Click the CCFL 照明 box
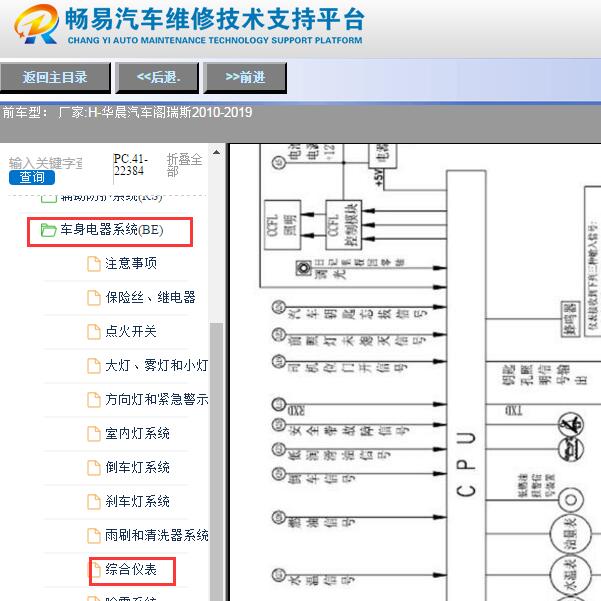 click(282, 225)
